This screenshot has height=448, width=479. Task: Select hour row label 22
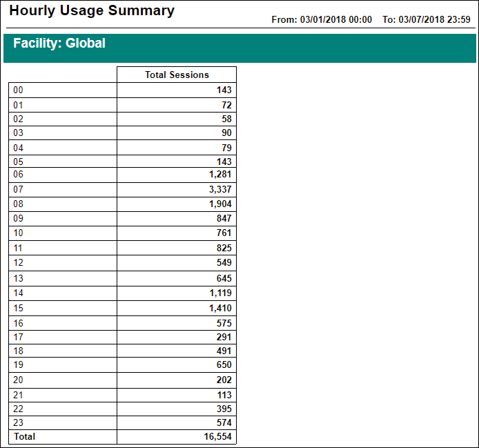click(19, 409)
